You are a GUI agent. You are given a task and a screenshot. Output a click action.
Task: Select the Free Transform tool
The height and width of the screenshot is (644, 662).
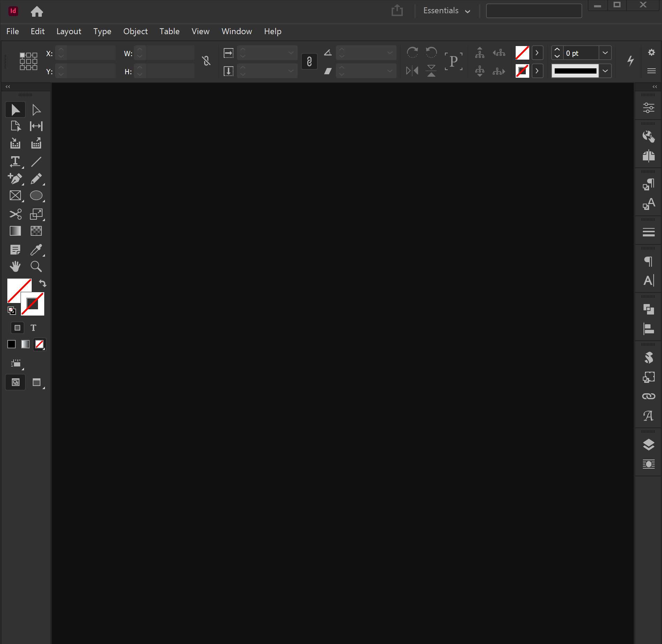36,214
